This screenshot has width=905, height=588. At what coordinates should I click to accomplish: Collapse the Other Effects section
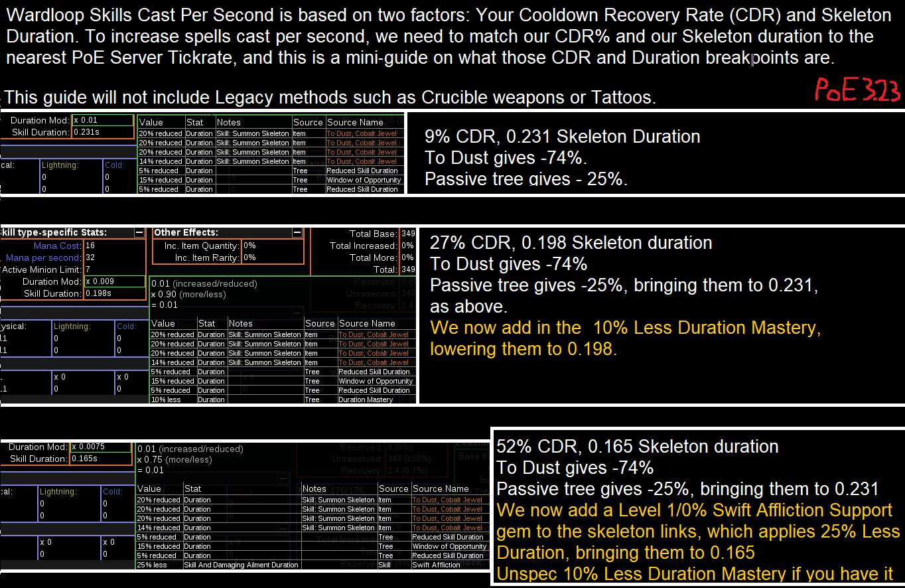point(297,233)
